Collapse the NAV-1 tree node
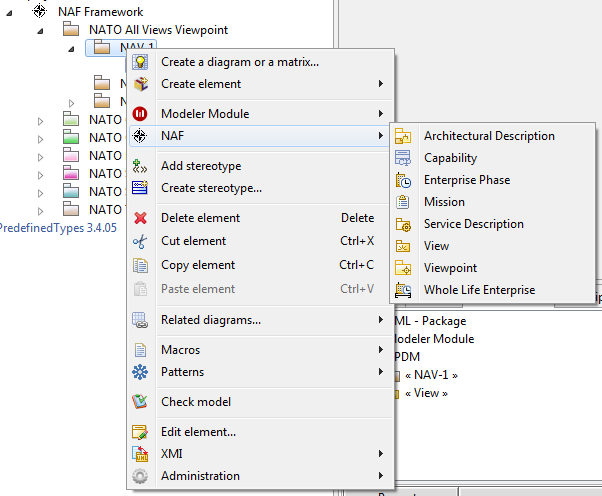Image resolution: width=602 pixels, height=496 pixels. pos(71,49)
